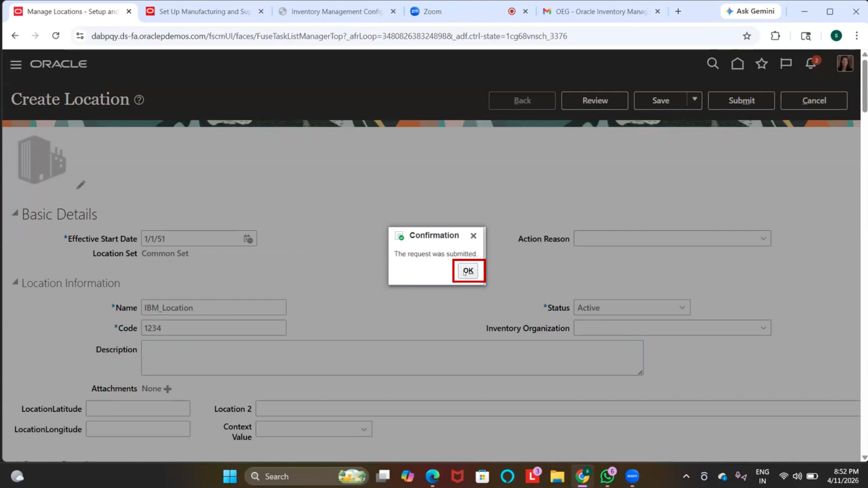Viewport: 868px width, 488px height.
Task: Click the browser address bar URL
Action: point(329,36)
